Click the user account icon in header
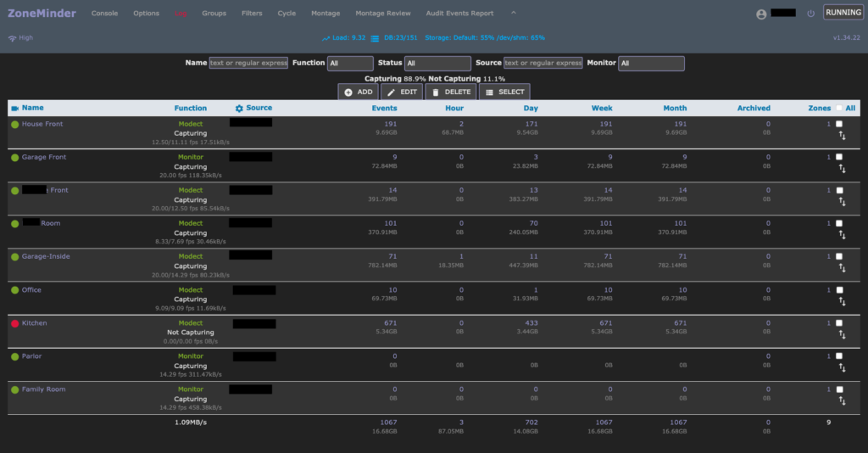 pos(761,14)
